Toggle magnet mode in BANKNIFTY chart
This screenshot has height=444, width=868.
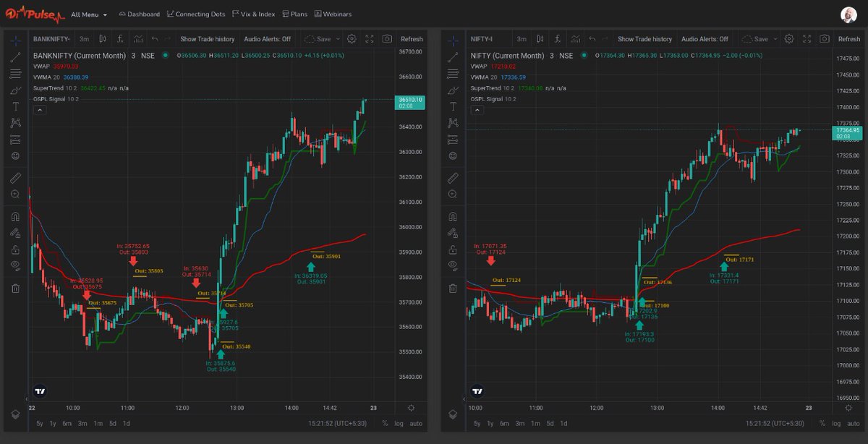coord(15,216)
